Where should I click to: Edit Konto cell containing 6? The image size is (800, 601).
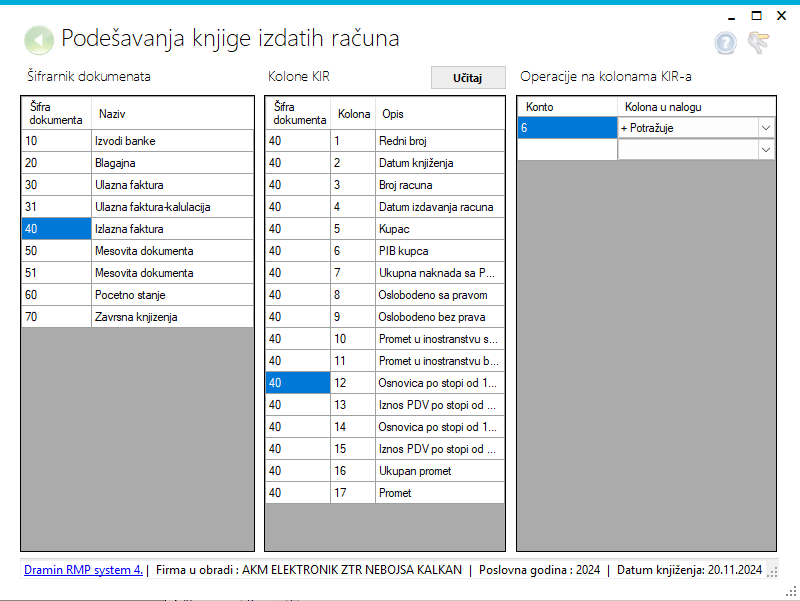coord(566,128)
